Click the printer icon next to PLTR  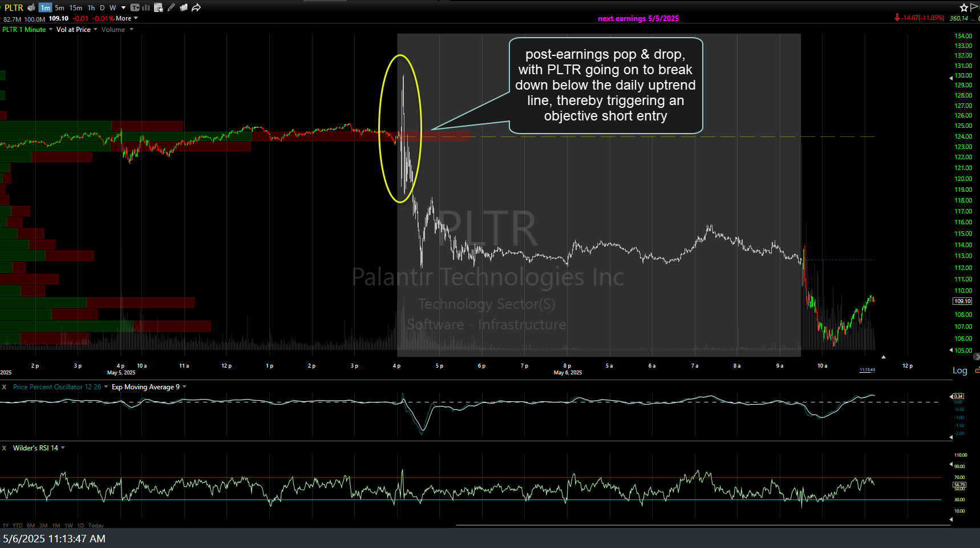coord(31,7)
